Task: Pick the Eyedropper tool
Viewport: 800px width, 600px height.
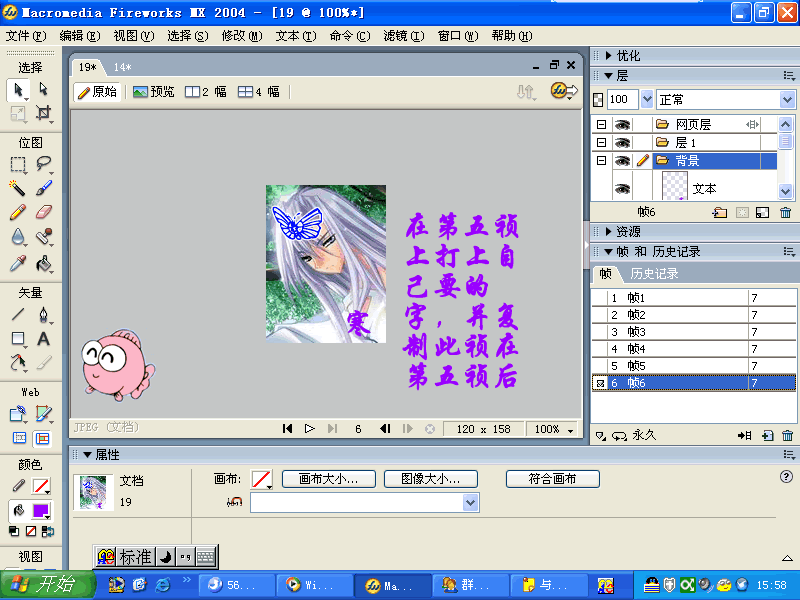Action: [x=18, y=263]
